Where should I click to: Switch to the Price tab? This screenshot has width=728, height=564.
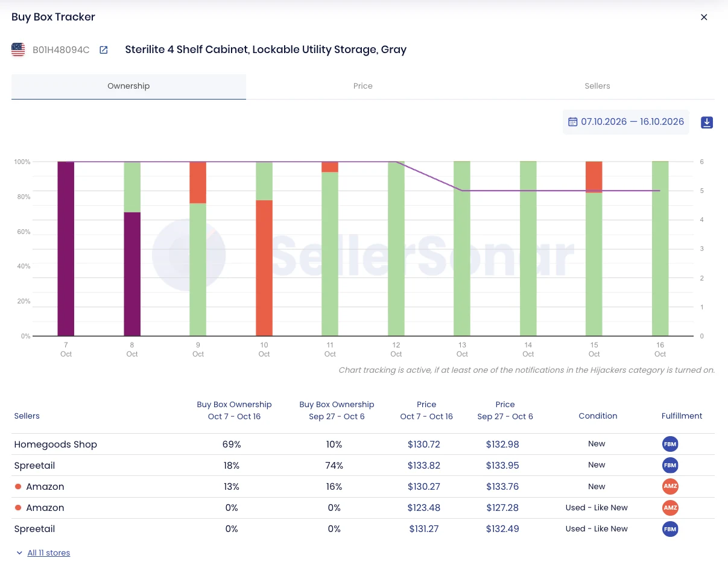pos(363,86)
